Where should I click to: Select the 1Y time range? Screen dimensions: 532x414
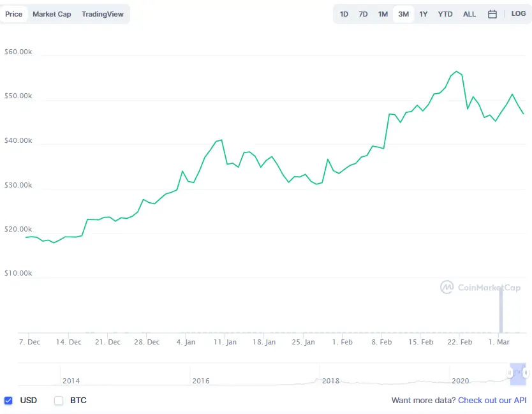[x=423, y=14]
